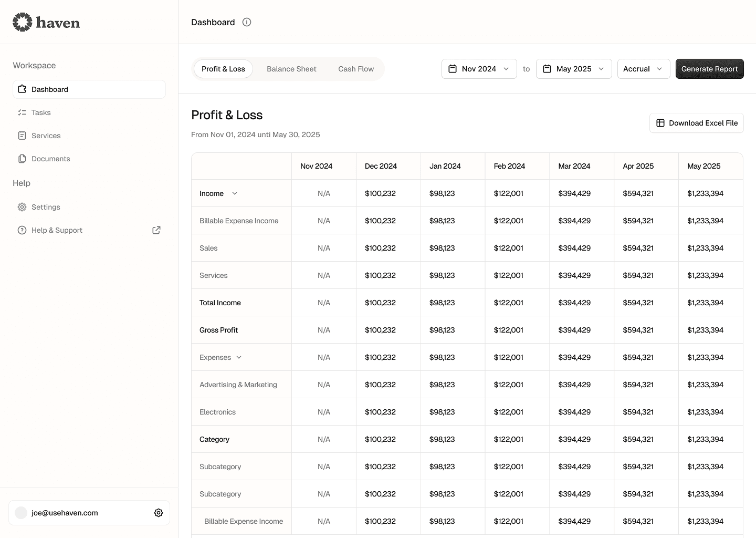Open the Services sidebar item
This screenshot has width=756, height=538.
click(x=46, y=136)
